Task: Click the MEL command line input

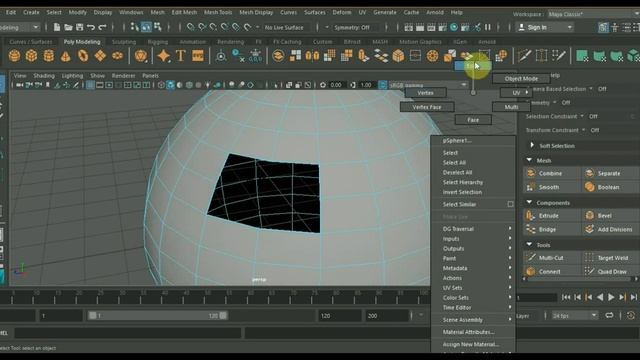Action: [x=127, y=333]
